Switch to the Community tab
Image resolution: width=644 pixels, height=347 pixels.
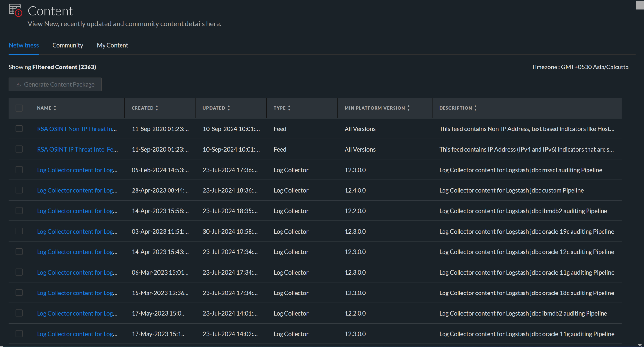(68, 45)
